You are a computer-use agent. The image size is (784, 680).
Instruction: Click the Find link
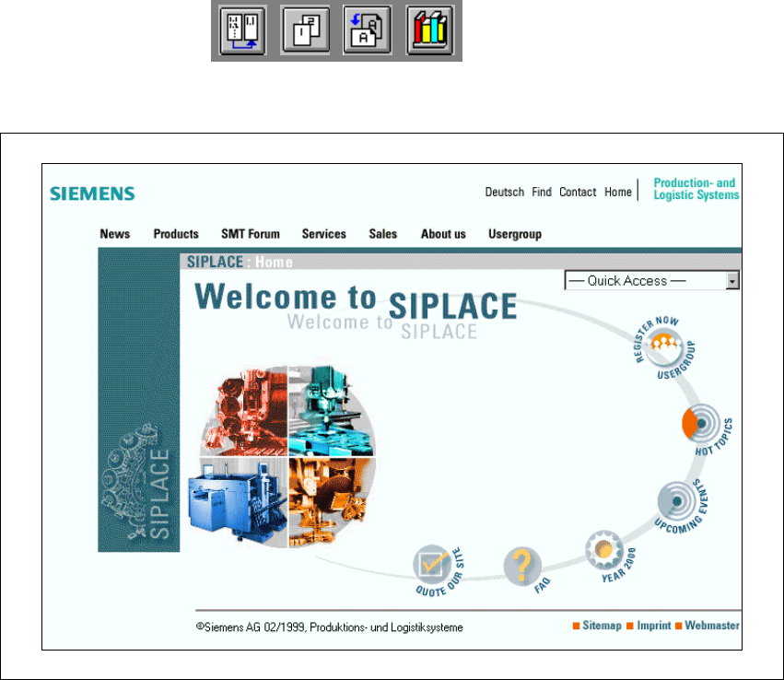point(542,192)
